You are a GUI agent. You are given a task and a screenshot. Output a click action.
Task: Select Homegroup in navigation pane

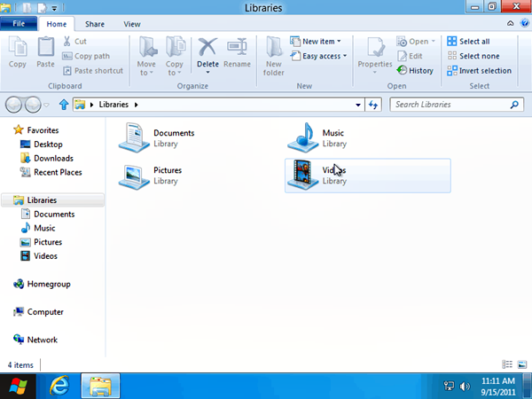tap(49, 285)
